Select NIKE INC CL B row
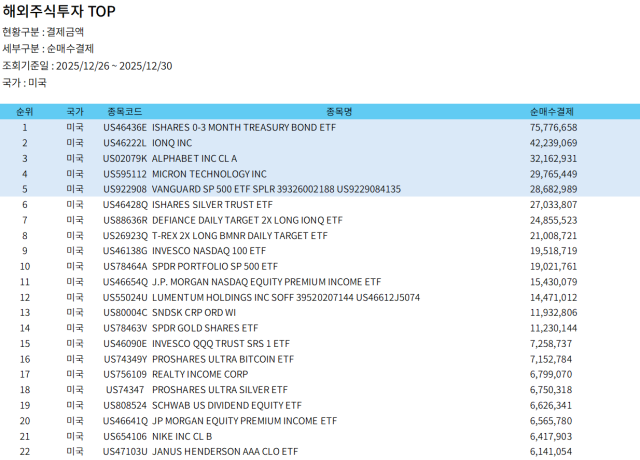Viewport: 640px width, 460px height. (182, 436)
